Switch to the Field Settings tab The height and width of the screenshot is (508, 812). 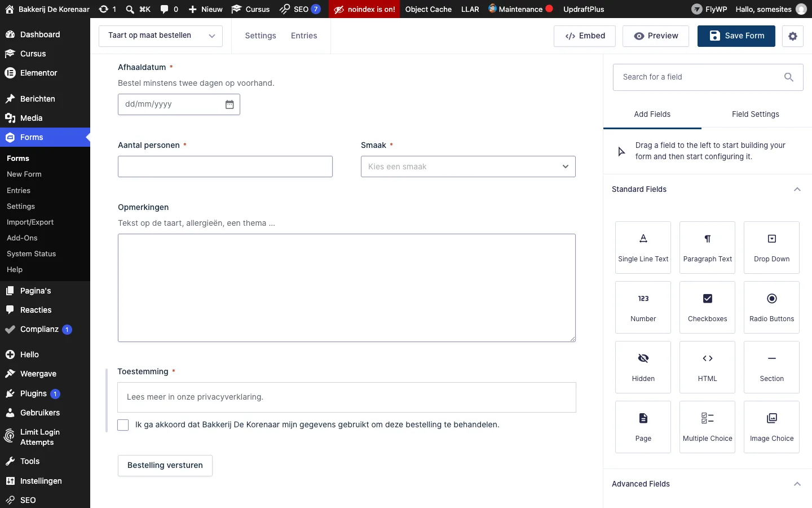point(755,114)
